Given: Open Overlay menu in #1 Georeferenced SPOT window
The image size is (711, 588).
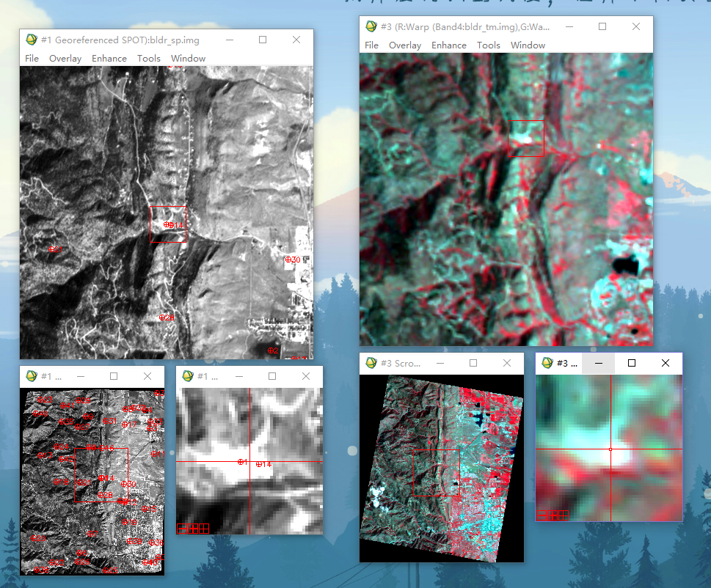Looking at the screenshot, I should (65, 59).
